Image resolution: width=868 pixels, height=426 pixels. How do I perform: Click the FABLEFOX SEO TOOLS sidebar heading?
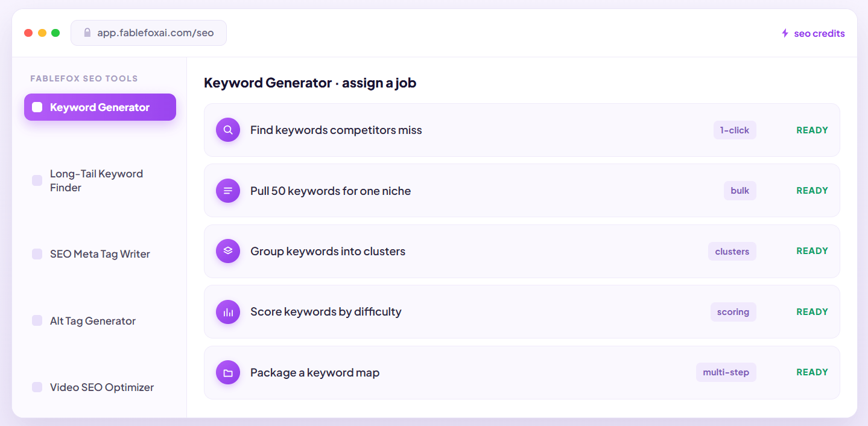(x=84, y=78)
